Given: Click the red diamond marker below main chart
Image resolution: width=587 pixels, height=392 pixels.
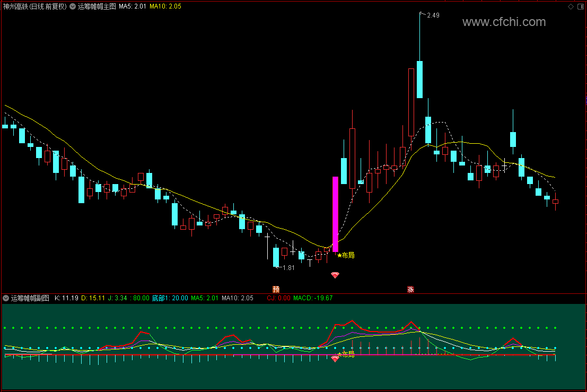Looking at the screenshot, I should 335,275.
